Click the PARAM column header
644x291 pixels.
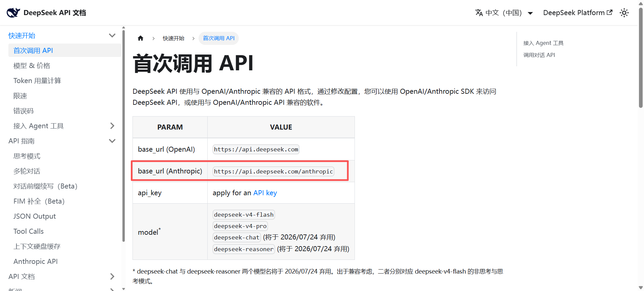coord(170,127)
